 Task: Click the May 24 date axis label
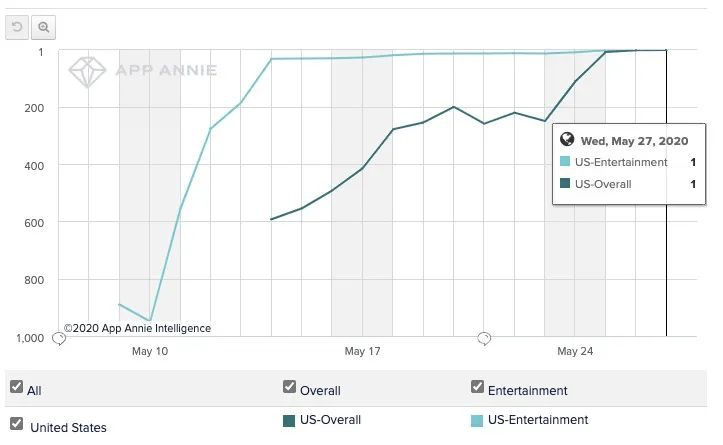[x=575, y=351]
